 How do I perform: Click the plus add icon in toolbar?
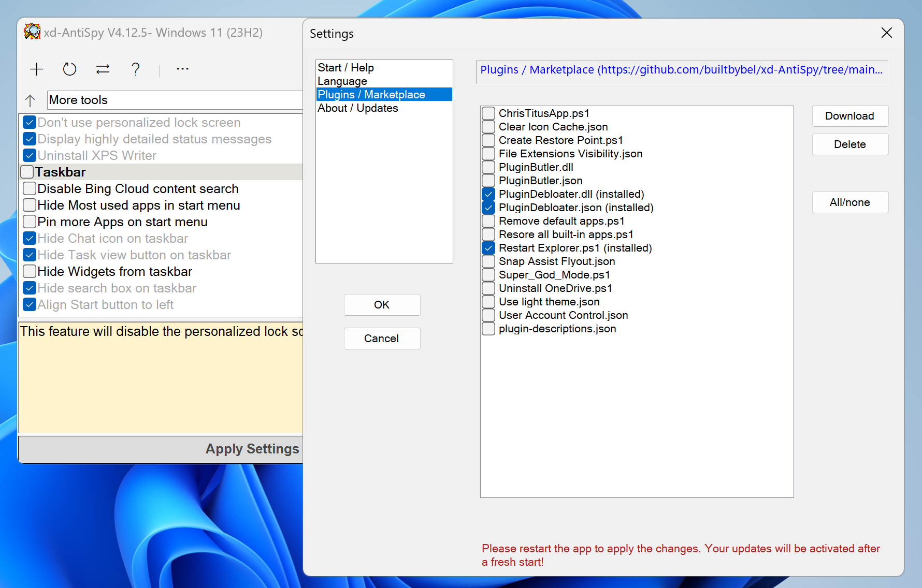[36, 69]
